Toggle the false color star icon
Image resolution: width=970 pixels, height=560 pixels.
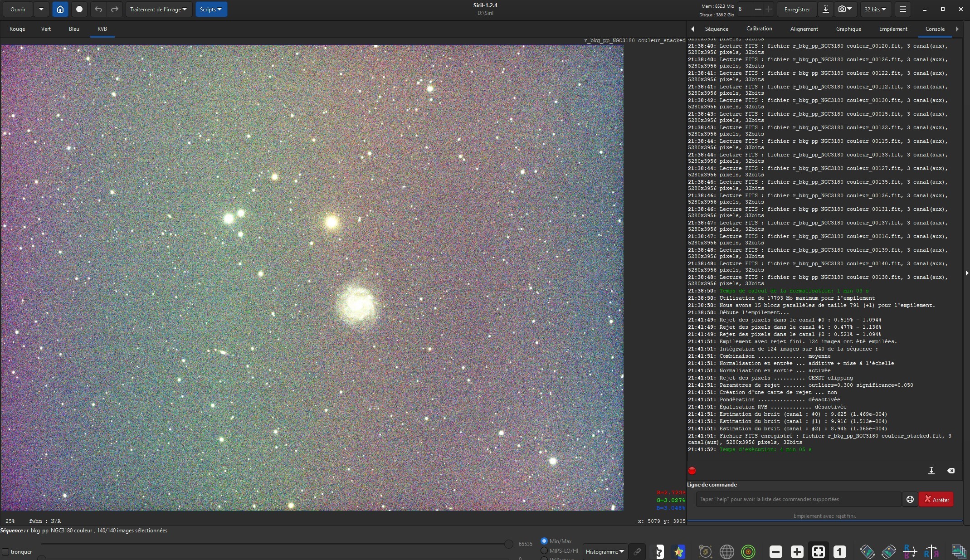(x=679, y=551)
